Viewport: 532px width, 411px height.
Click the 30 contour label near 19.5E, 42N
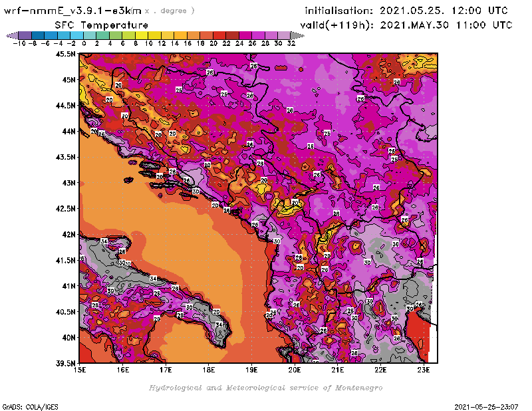(x=277, y=241)
